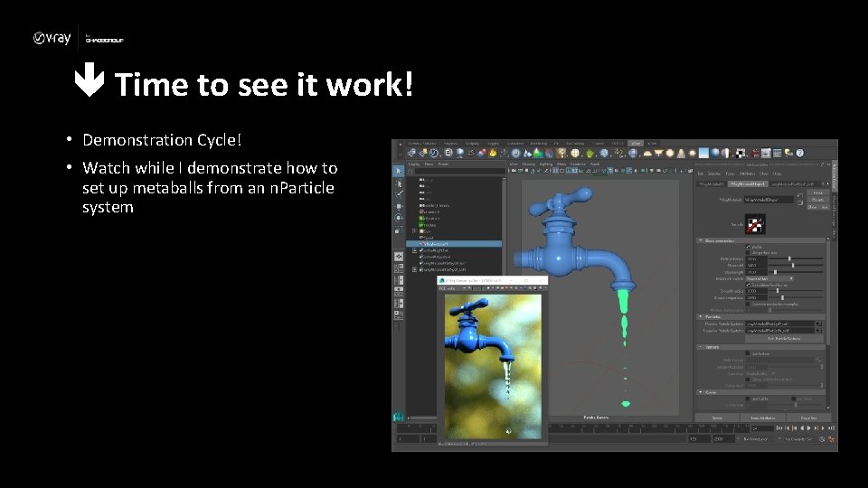Click the rendered faucet image in VFB window
Viewport: 868px width, 488px height.
point(493,367)
